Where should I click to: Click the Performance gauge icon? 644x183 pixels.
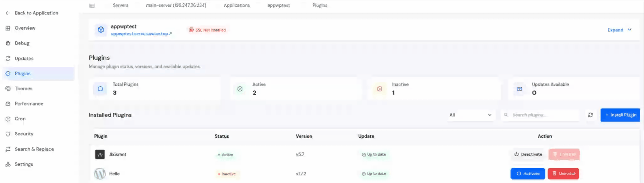click(x=8, y=104)
